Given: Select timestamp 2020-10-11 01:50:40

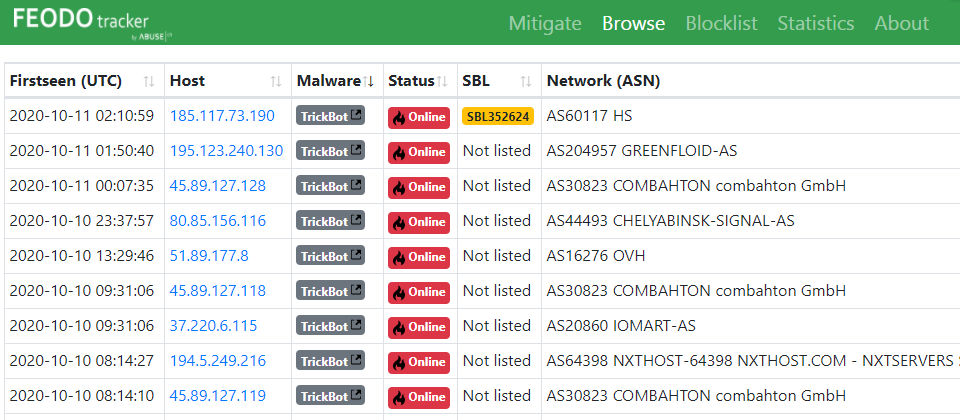Looking at the screenshot, I should 81,151.
